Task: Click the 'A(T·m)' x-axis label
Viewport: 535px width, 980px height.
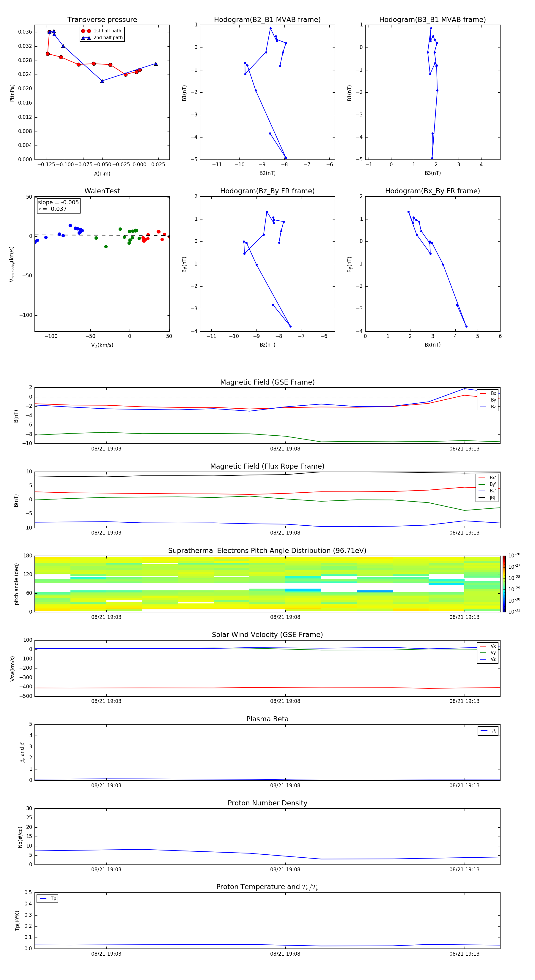Action: click(x=102, y=173)
